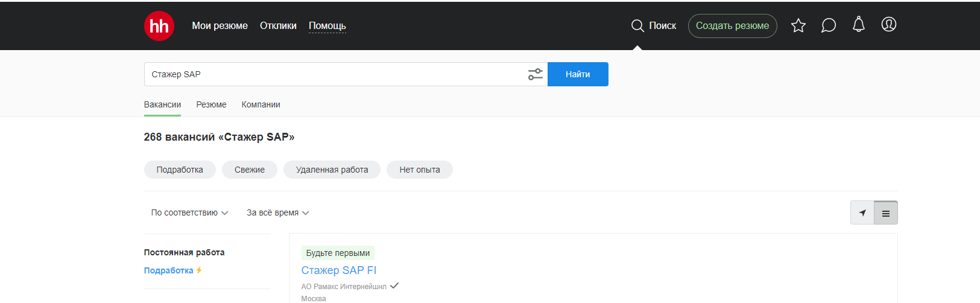The width and height of the screenshot is (980, 303).
Task: Open the Помощь menu
Action: click(327, 26)
